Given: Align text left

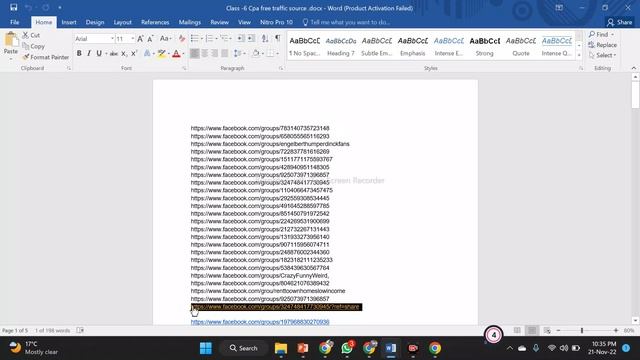Looking at the screenshot, I should [195, 53].
